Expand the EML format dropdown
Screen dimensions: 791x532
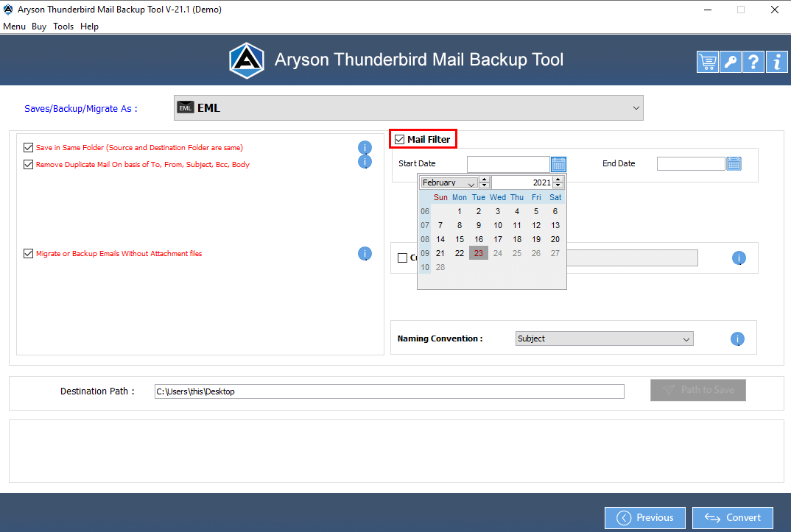tap(409, 108)
